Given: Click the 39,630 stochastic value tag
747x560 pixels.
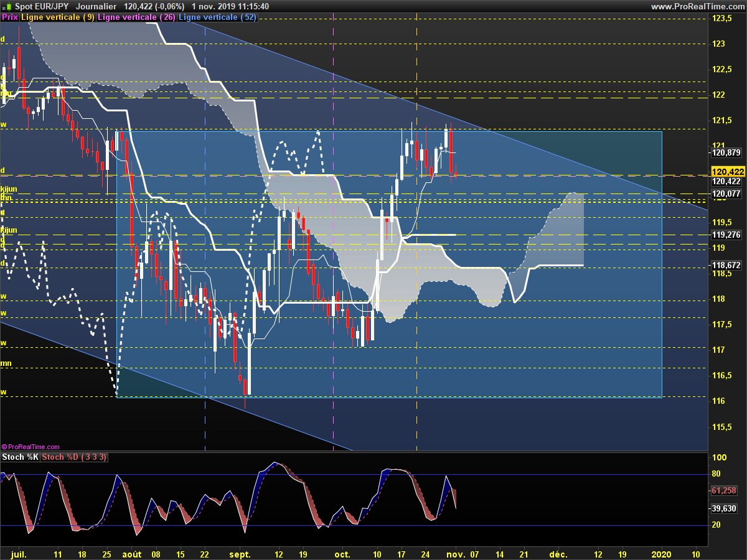Looking at the screenshot, I should tap(723, 508).
